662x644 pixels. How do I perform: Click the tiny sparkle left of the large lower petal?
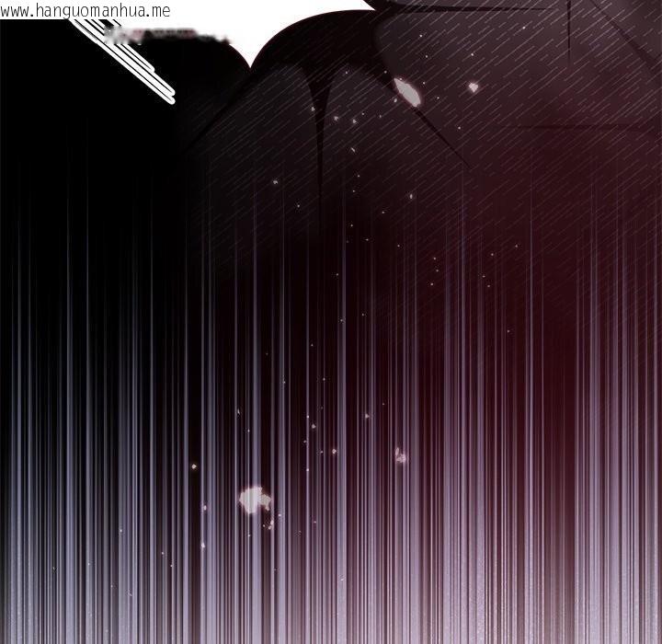[193, 468]
